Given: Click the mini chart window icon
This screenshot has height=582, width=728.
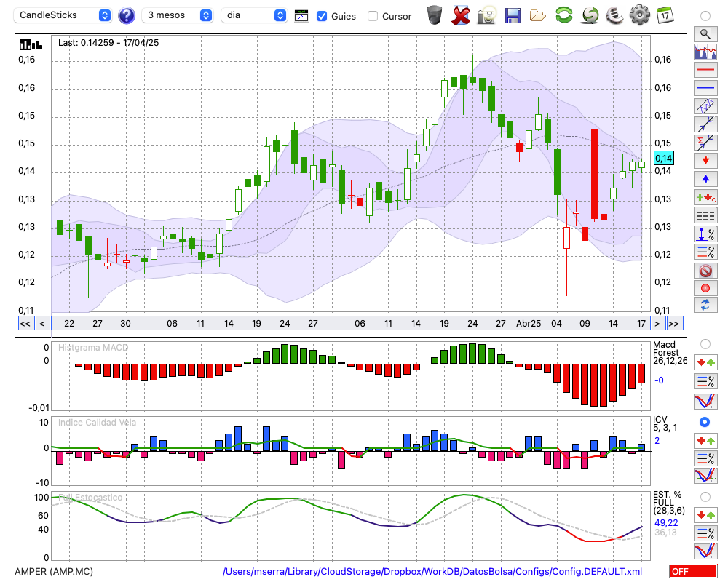Looking at the screenshot, I should pyautogui.click(x=301, y=16).
